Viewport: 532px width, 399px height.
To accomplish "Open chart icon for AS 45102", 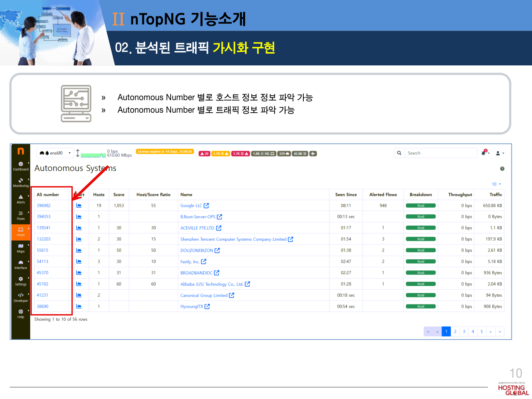I will 79,284.
